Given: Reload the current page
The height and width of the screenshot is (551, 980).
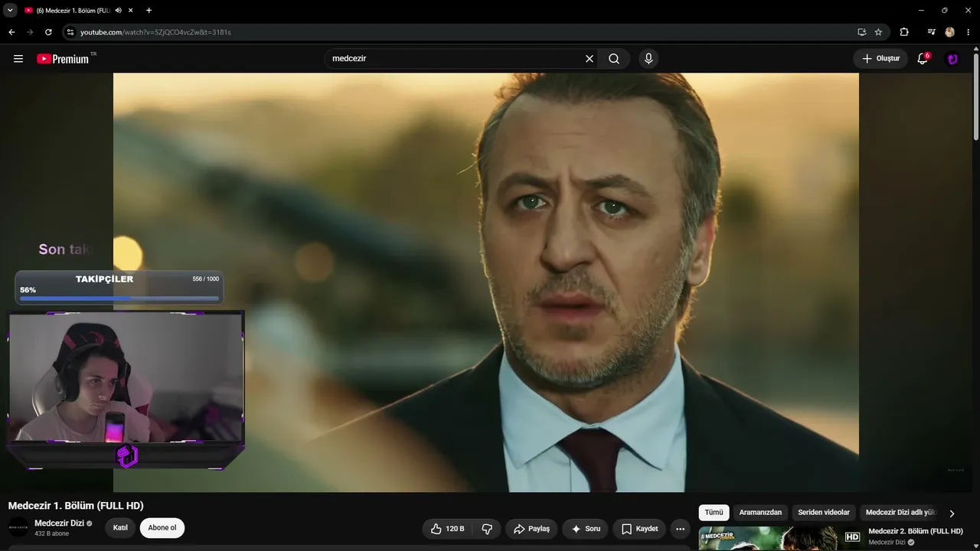Looking at the screenshot, I should coord(48,32).
